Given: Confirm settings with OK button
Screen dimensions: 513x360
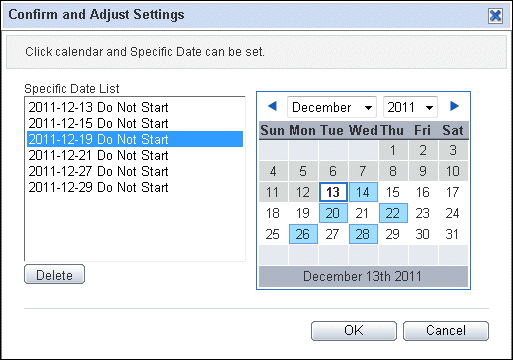Looking at the screenshot, I should point(354,331).
